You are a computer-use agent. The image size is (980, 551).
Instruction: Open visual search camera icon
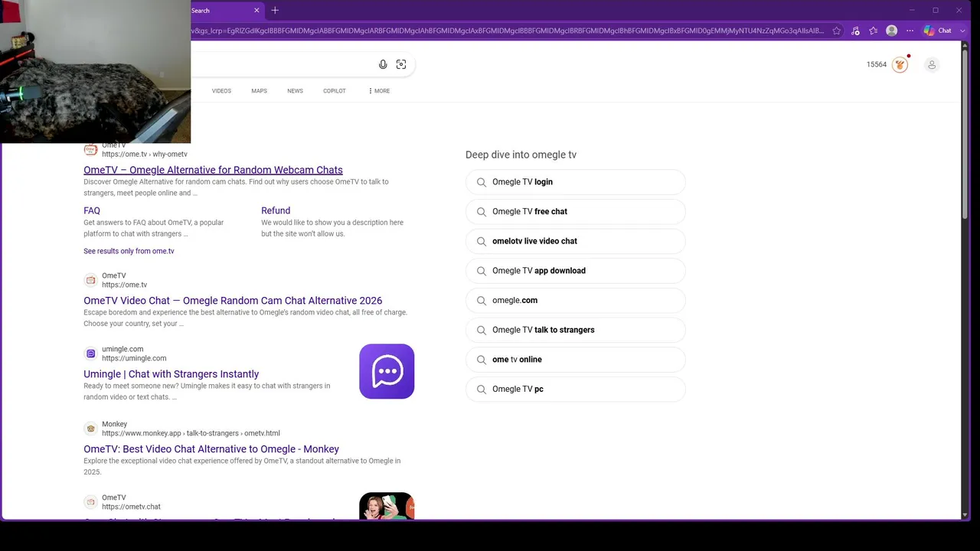[x=401, y=64]
